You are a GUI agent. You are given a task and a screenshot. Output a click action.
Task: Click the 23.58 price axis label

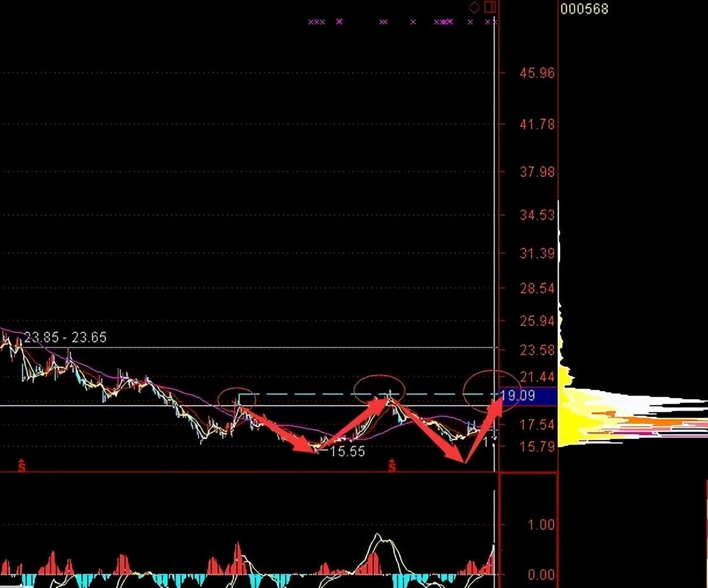click(537, 350)
